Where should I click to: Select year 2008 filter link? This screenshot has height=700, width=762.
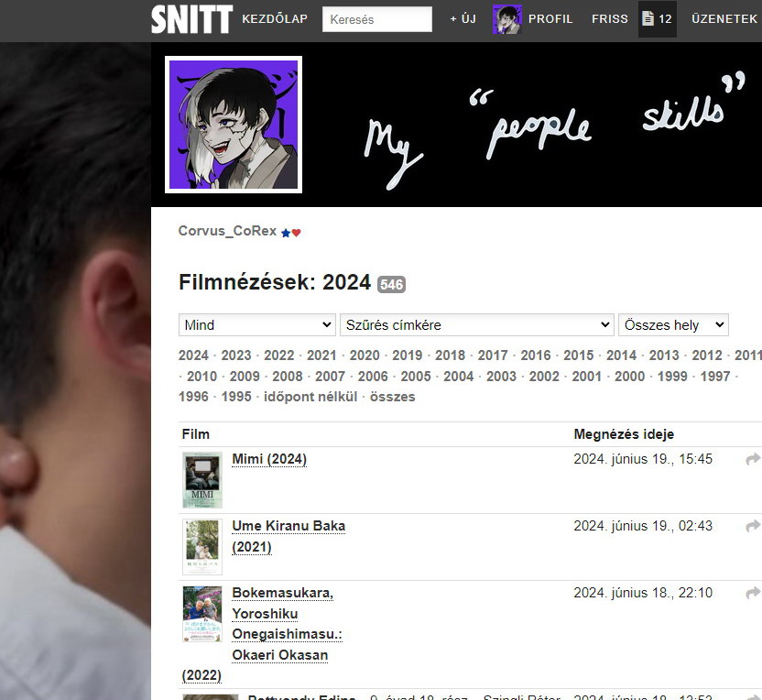288,377
